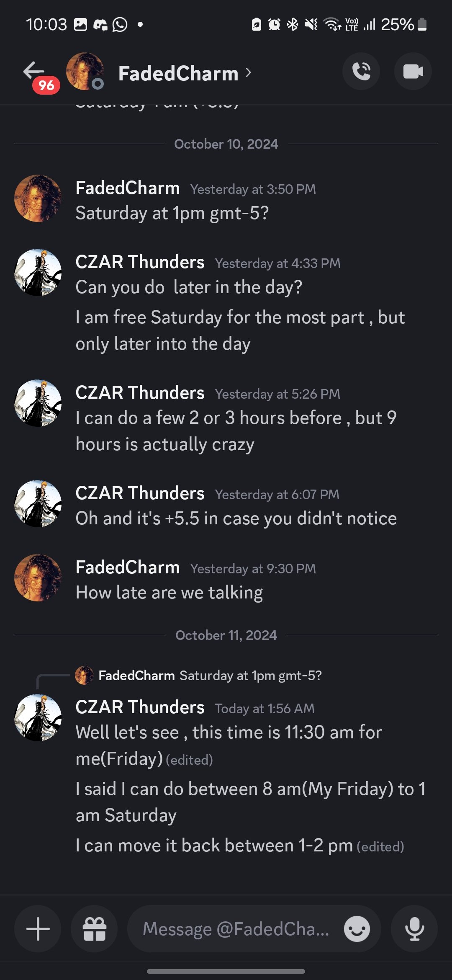Image resolution: width=452 pixels, height=980 pixels.
Task: Open CZAR Thunders avatar on 4:33 PM message
Action: 38,273
